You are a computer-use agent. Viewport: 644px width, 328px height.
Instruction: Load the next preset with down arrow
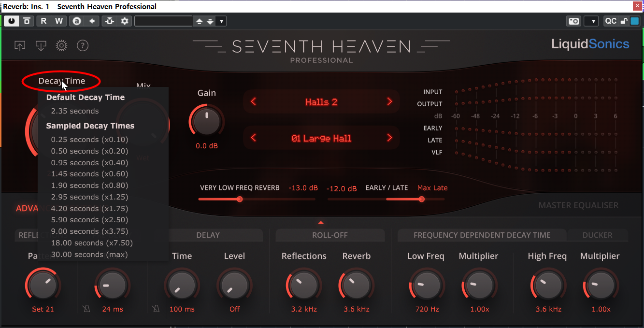(210, 21)
